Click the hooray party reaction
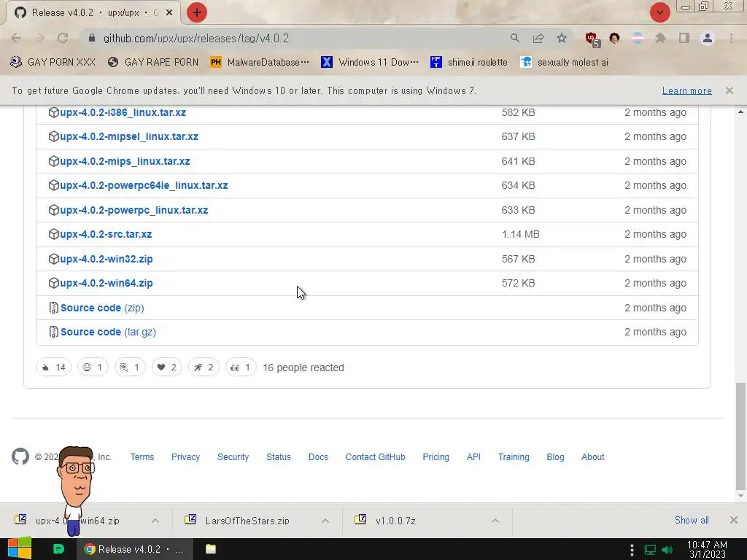Screen dimensions: 747x560 coord(130,367)
